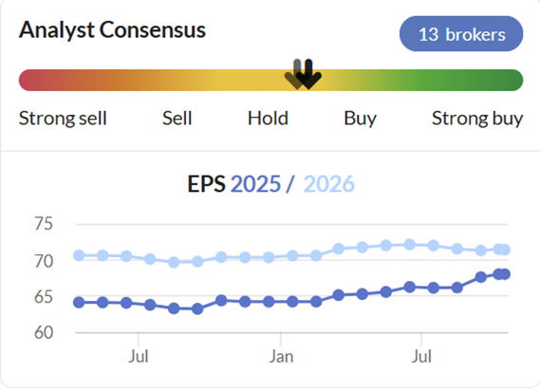540x392 pixels.
Task: Click the Sell rating label
Action: [x=177, y=119]
